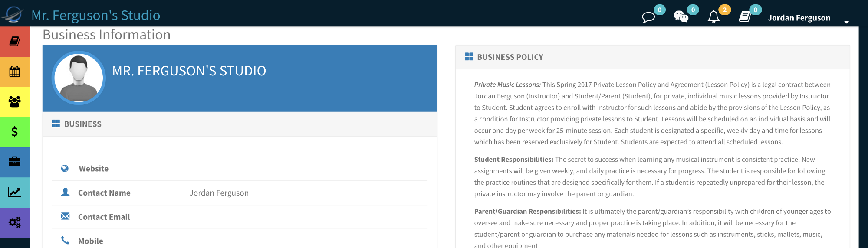Click the Jordan Ferguson account name
868x248 pixels.
(799, 18)
